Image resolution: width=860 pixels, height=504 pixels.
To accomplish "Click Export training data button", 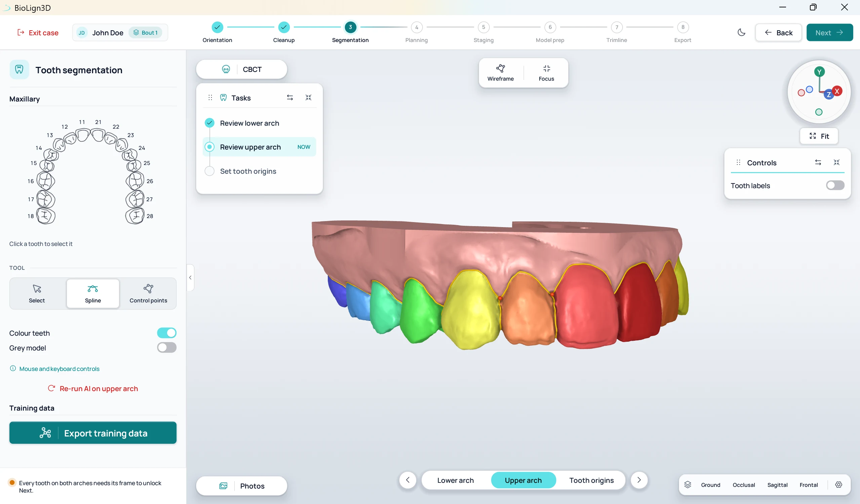I will pos(93,433).
